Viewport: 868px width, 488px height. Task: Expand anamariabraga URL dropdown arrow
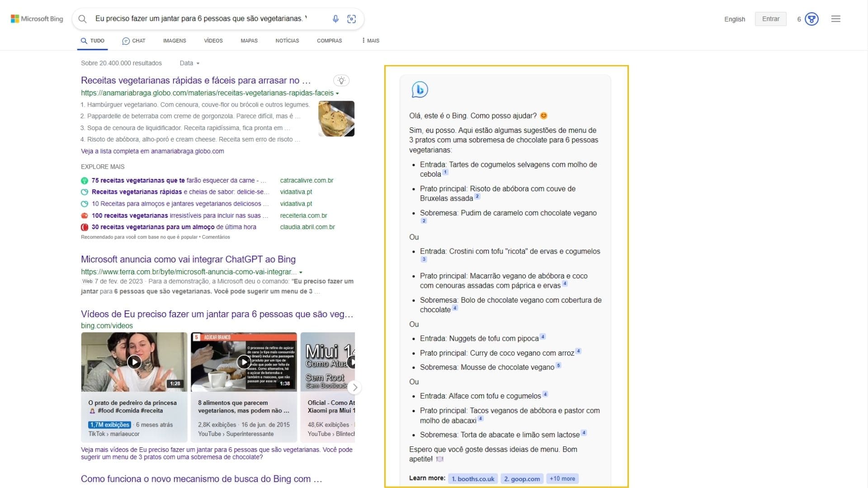point(337,94)
